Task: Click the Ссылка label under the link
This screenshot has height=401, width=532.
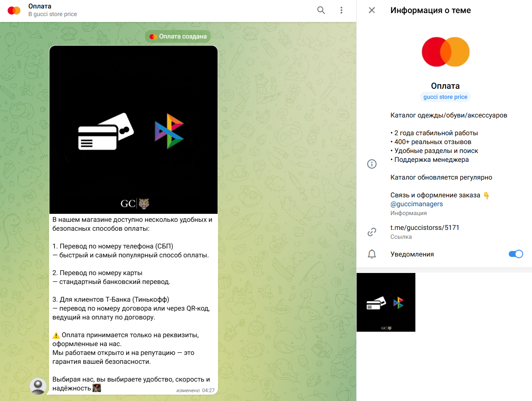Action: click(x=401, y=237)
